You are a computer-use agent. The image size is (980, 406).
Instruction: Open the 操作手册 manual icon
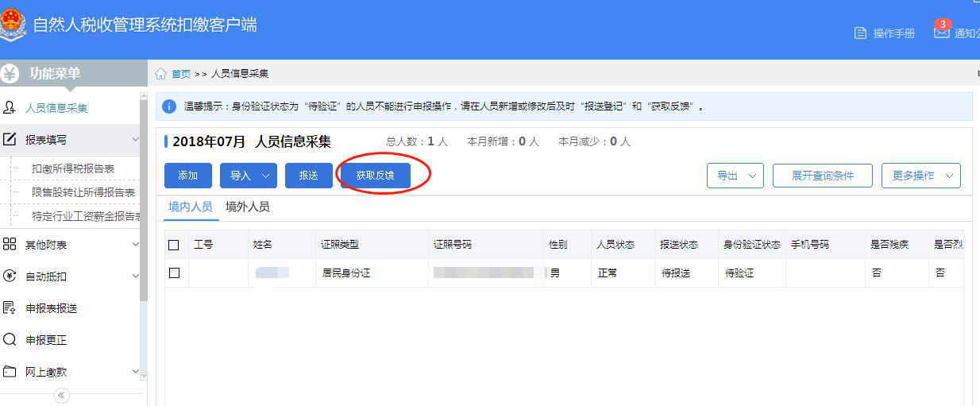pyautogui.click(x=860, y=33)
